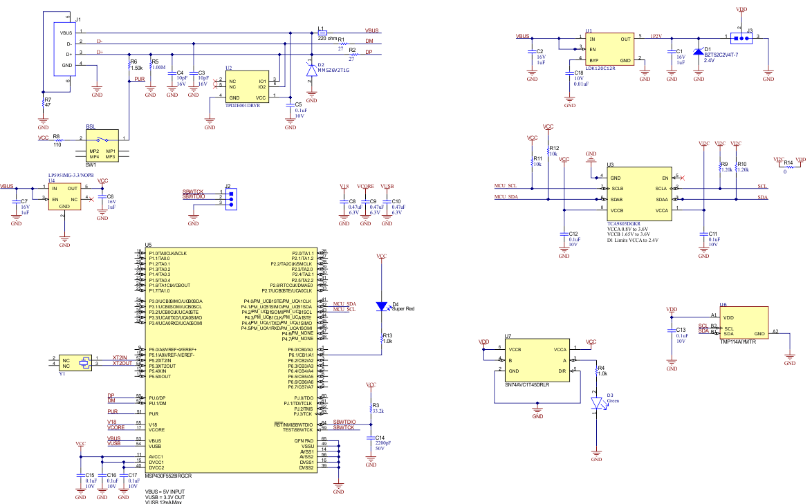The height and width of the screenshot is (504, 812).
Task: Click the Super Red LED D4 symbol
Action: tap(380, 307)
